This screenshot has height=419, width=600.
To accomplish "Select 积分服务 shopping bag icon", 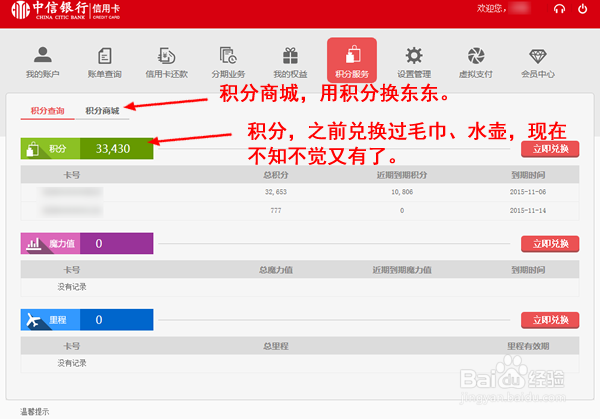I will (352, 54).
